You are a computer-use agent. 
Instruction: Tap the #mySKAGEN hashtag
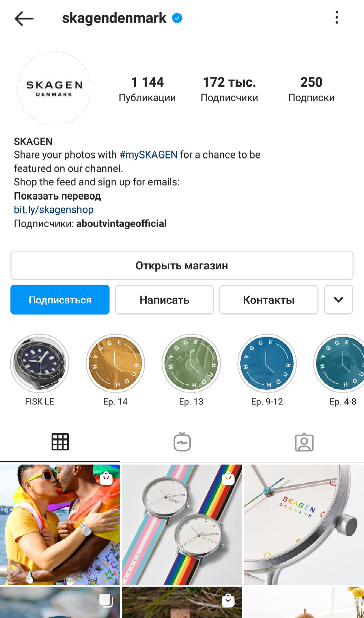(148, 155)
